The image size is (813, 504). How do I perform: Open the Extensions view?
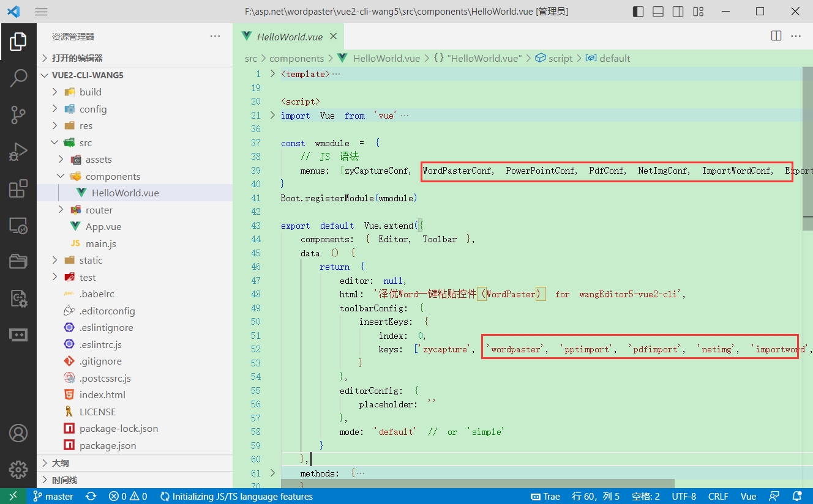tap(18, 188)
